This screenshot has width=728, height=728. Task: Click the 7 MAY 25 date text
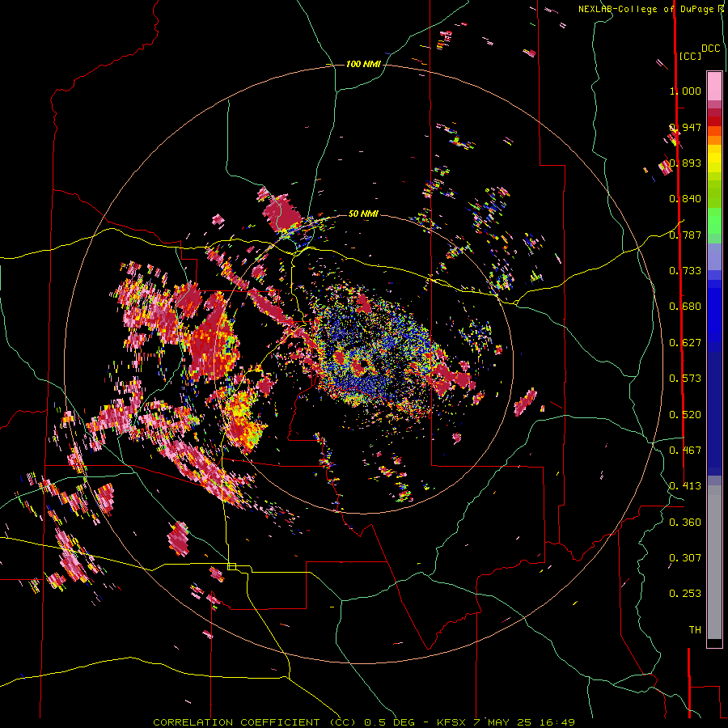tap(504, 722)
